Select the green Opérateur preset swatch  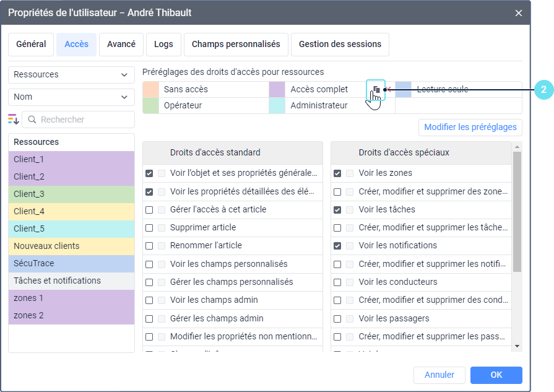coord(150,106)
